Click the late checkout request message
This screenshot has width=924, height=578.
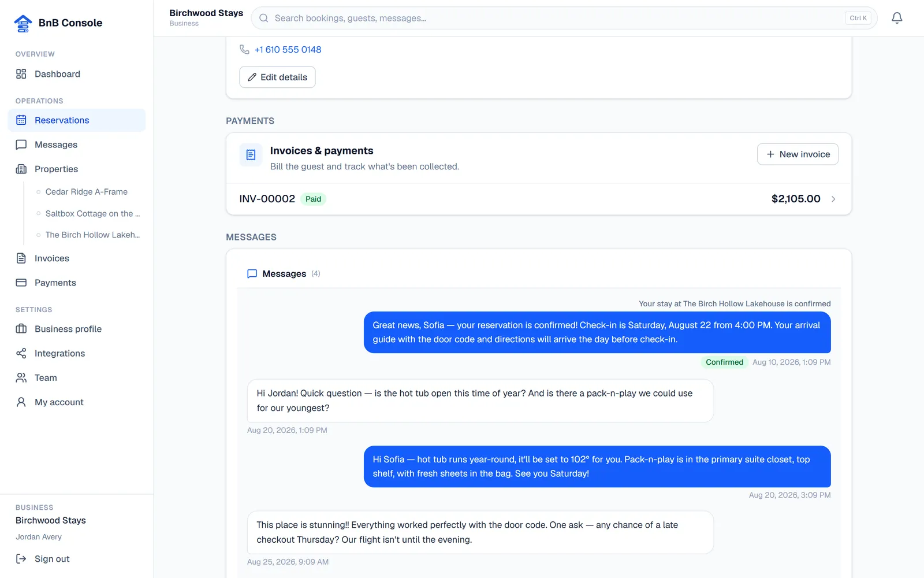tap(480, 532)
